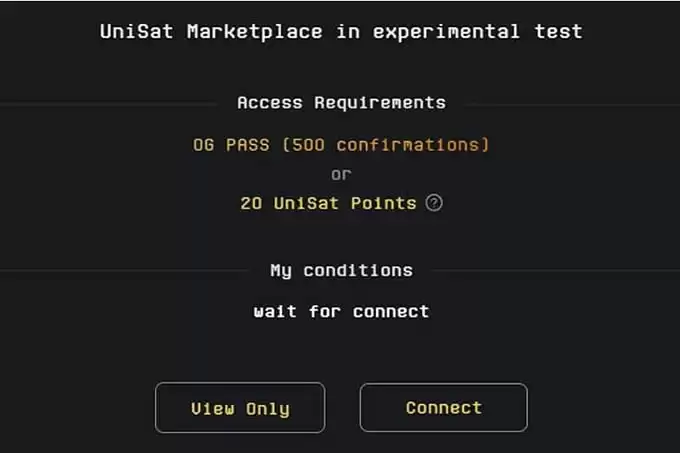Click divider line right of Access Requirements
This screenshot has height=453, width=680.
[570, 102]
